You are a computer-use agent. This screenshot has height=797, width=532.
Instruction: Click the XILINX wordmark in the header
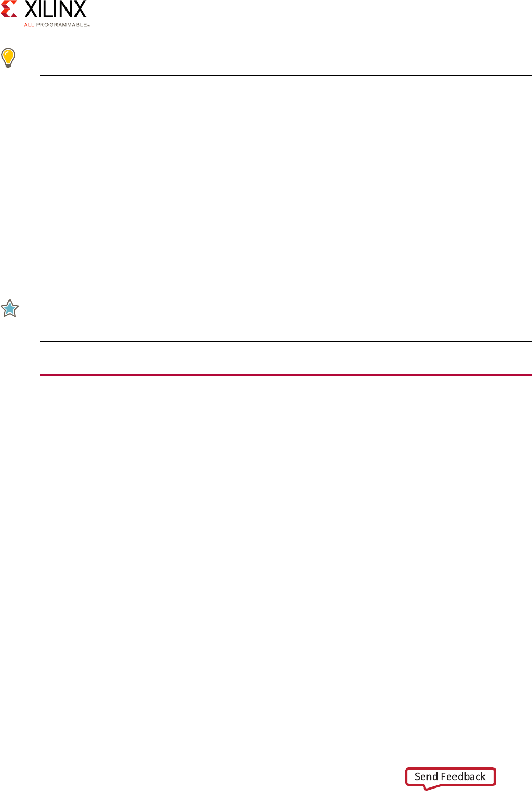(55, 9)
